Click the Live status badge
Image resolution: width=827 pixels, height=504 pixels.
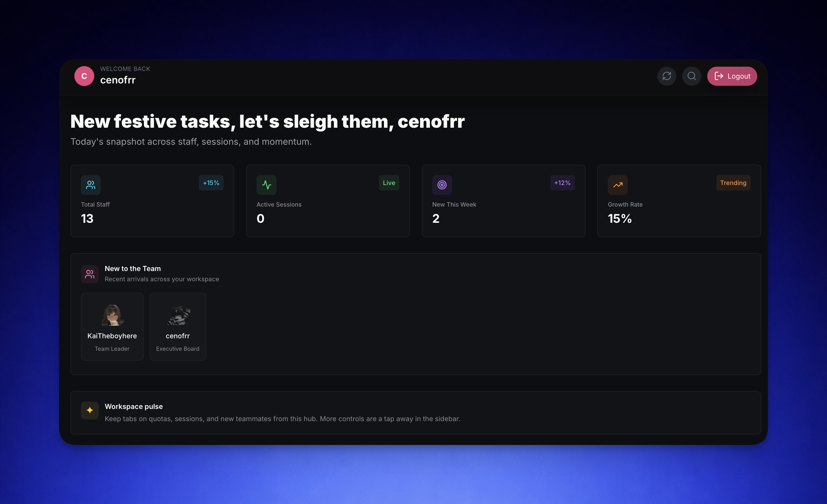coord(389,183)
